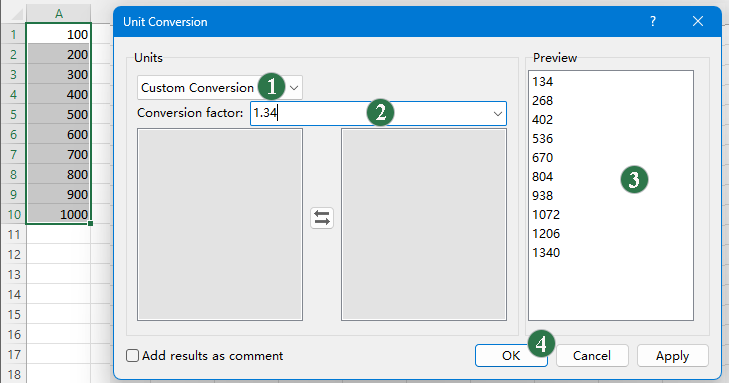Open the Custom Conversion units dropdown
This screenshot has height=383, width=729.
pos(220,87)
